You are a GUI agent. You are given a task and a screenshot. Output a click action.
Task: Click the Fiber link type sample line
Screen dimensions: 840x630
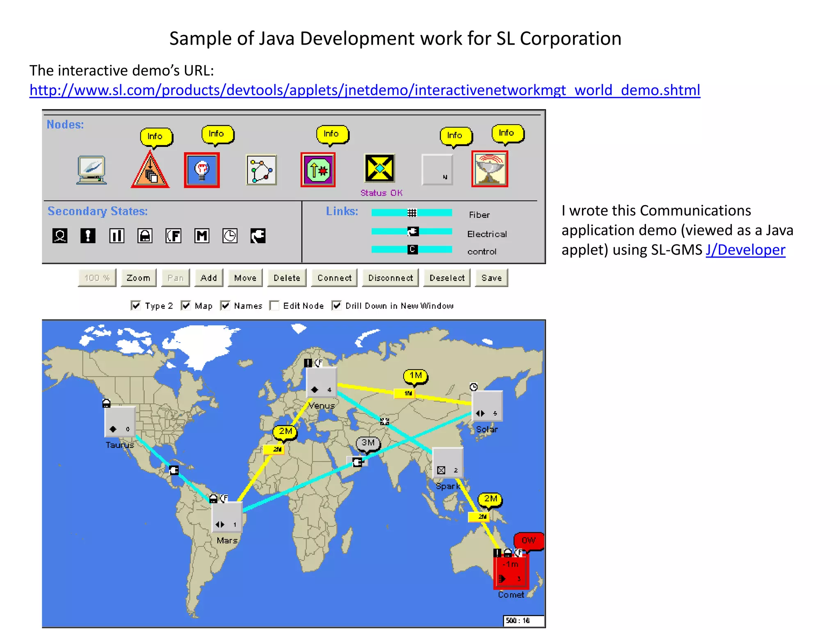coord(411,212)
